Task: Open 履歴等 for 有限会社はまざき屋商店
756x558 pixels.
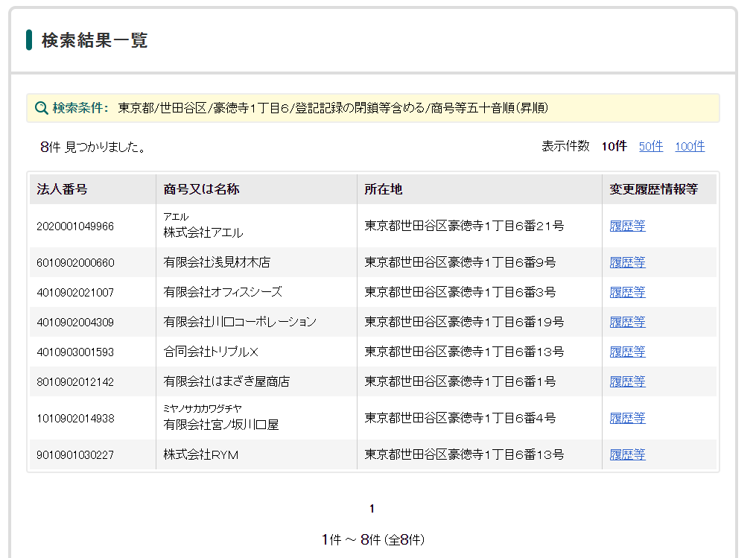Action: [627, 382]
